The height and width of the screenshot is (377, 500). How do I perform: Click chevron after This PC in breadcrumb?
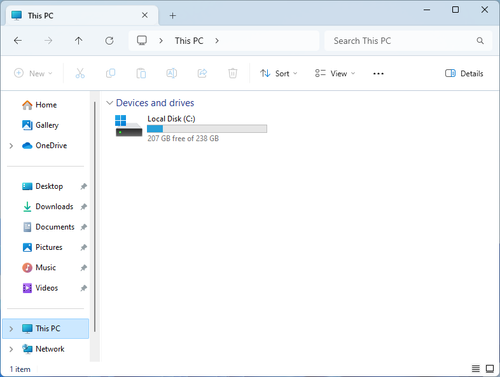coord(217,41)
